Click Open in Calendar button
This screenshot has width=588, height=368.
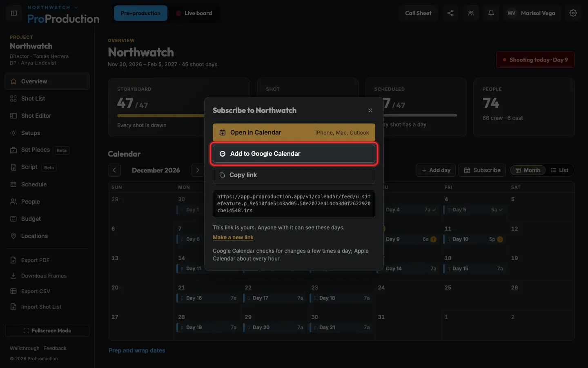click(x=294, y=132)
